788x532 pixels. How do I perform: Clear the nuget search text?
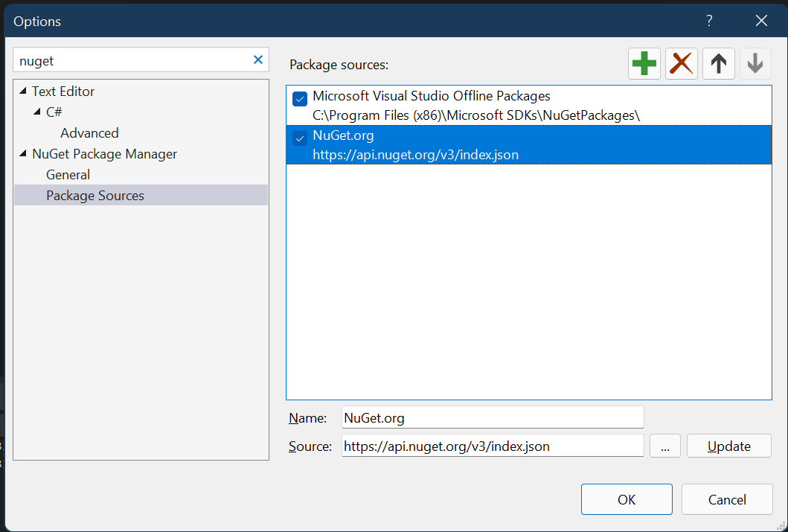click(257, 60)
